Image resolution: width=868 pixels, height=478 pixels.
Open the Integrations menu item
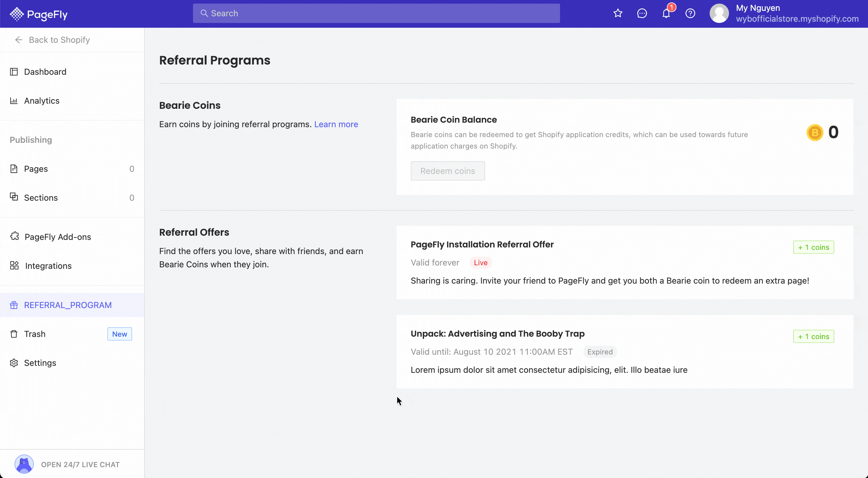click(72, 266)
